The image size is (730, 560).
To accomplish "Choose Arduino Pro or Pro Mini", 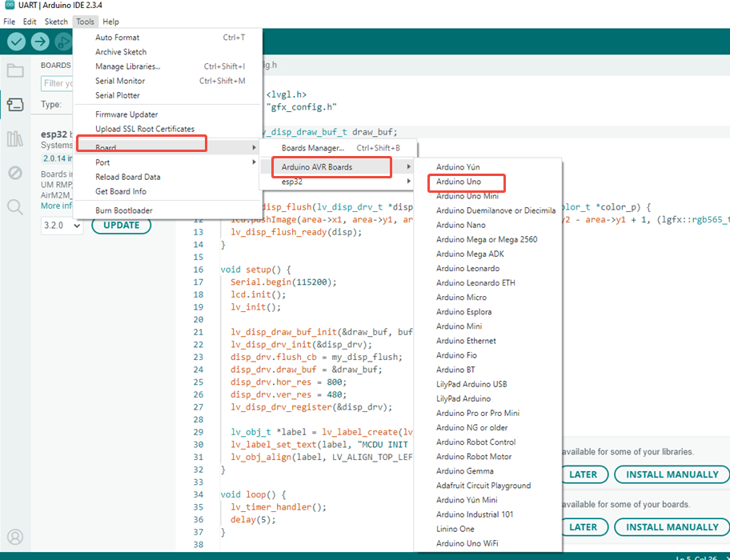I will (x=488, y=413).
